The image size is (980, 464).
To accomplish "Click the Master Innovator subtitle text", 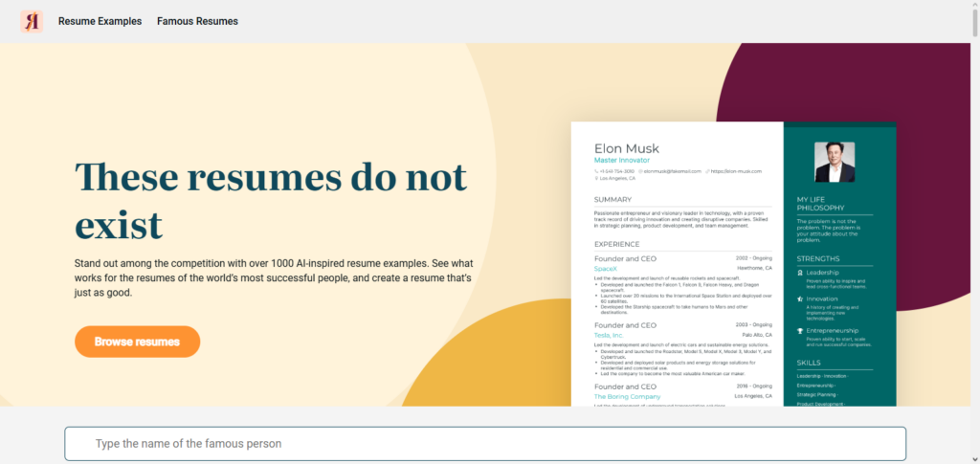I will point(621,161).
